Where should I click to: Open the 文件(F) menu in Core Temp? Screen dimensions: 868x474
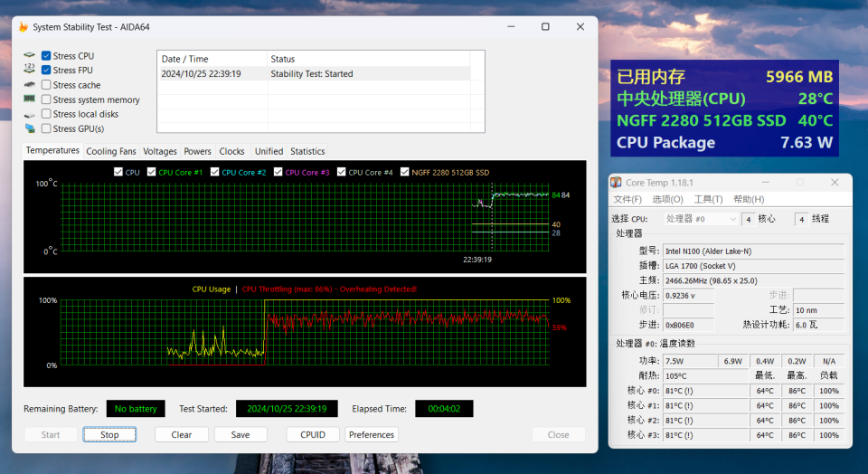627,199
